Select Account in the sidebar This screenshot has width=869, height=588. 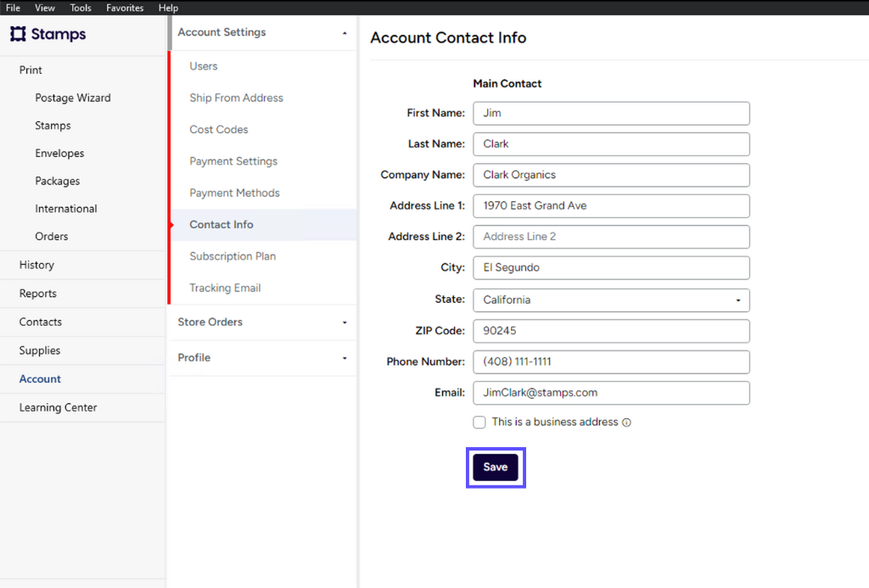[82, 379]
